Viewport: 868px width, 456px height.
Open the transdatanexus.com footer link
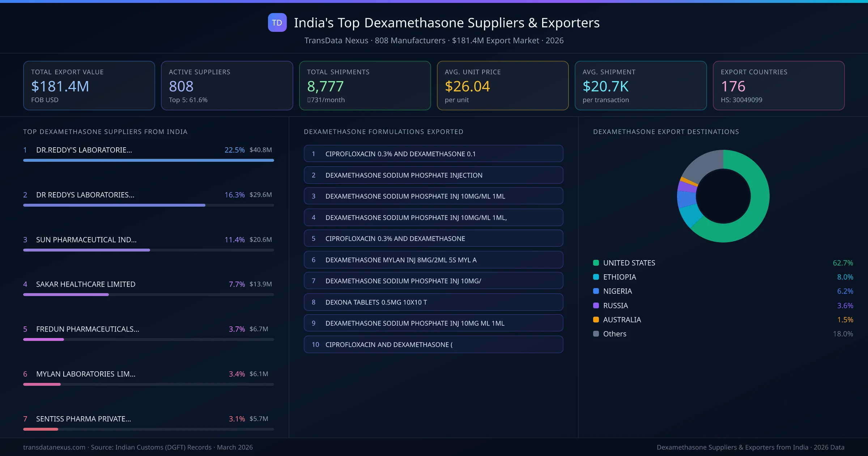coord(54,447)
